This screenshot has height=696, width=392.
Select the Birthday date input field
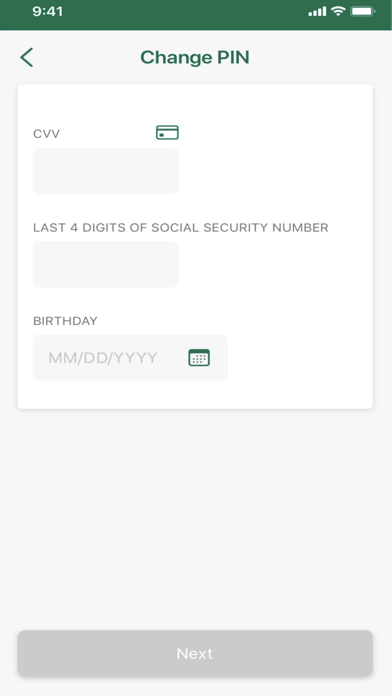[130, 357]
